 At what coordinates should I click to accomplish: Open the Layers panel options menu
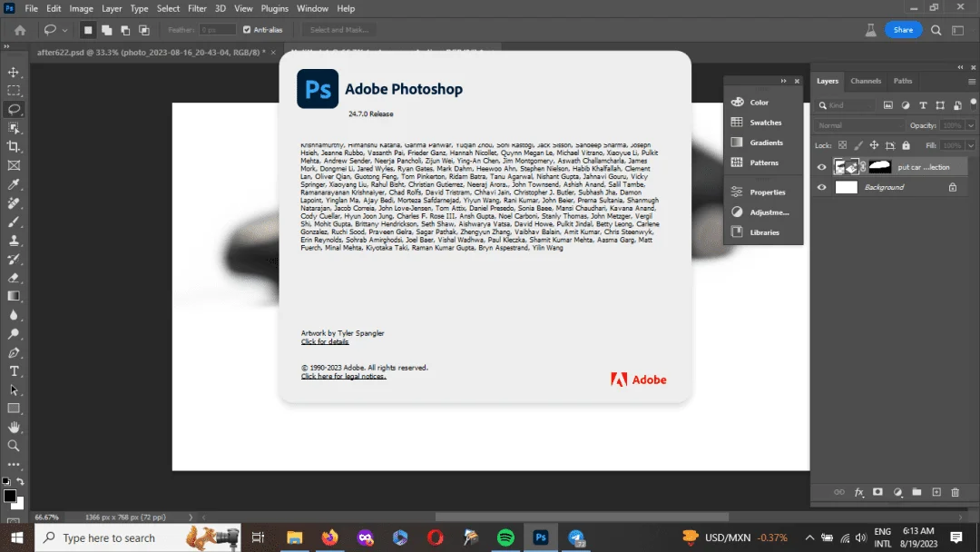[972, 82]
